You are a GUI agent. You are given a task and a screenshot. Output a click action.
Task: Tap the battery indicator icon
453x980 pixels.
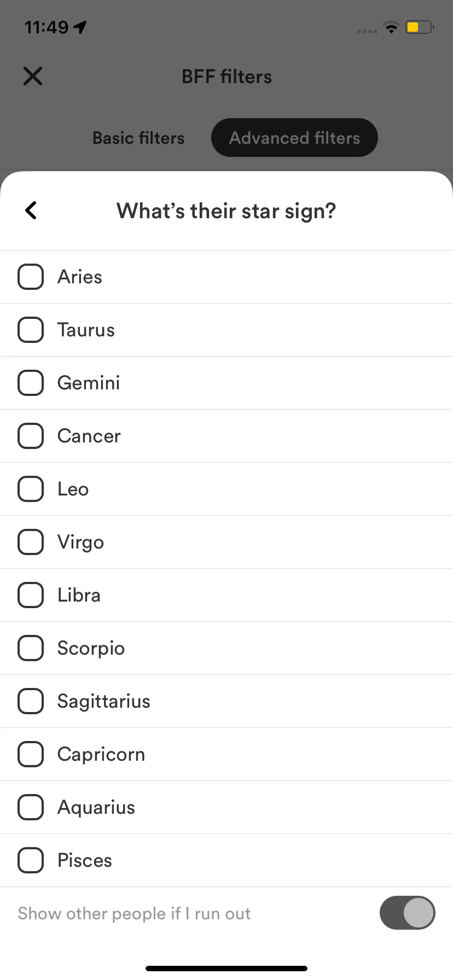[x=420, y=27]
